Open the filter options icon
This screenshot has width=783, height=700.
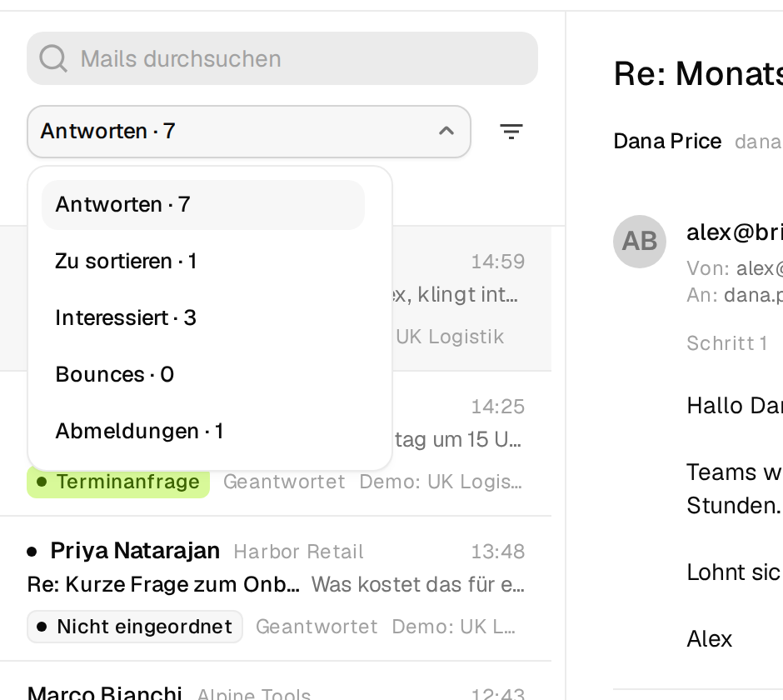pos(511,132)
